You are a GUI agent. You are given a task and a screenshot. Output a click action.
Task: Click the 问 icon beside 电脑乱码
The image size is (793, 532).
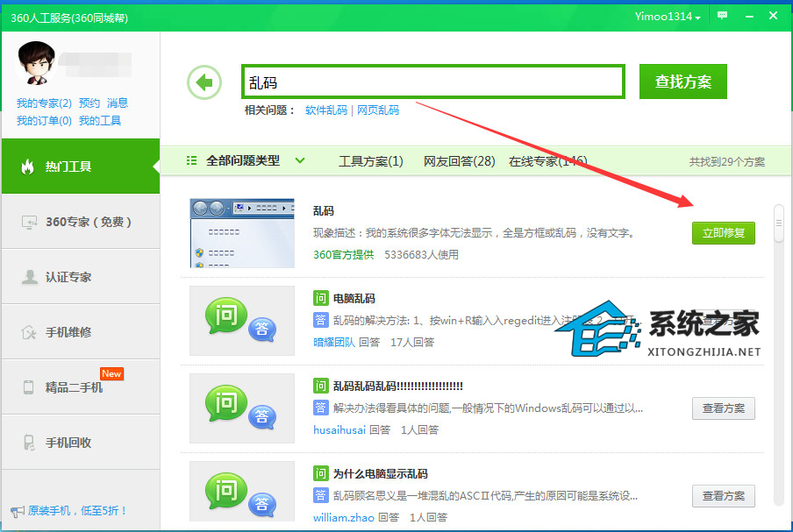click(321, 298)
